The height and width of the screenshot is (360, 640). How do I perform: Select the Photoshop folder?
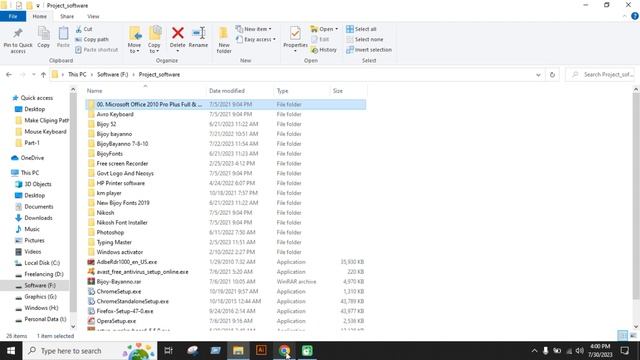click(x=226, y=232)
